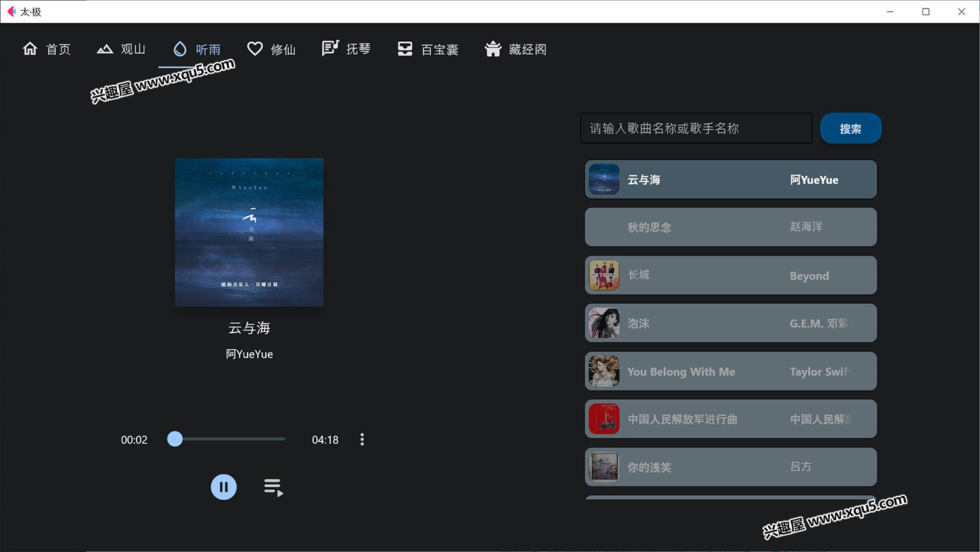Click the 云与海 album cover art
The image size is (980, 552).
(x=249, y=232)
